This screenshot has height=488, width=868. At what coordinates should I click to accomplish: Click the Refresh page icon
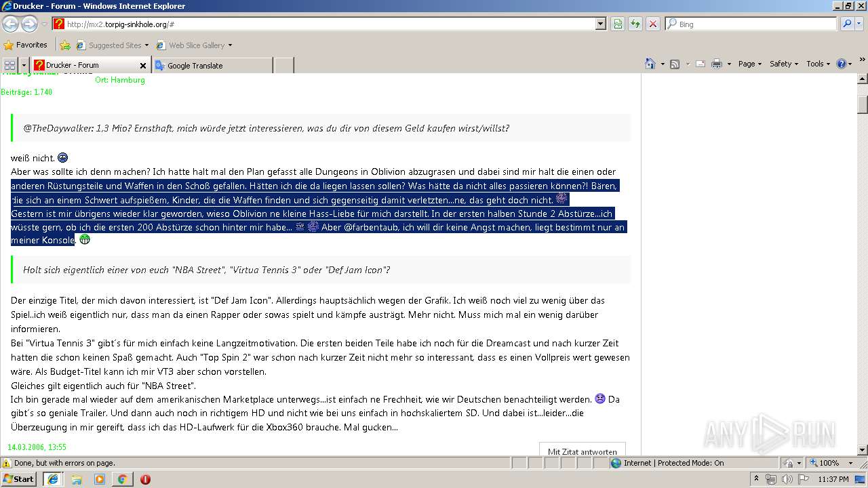[635, 24]
